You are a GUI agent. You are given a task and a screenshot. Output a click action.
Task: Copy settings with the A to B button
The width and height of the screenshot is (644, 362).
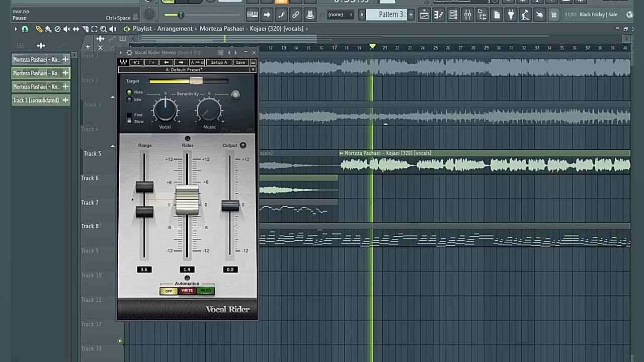point(197,62)
